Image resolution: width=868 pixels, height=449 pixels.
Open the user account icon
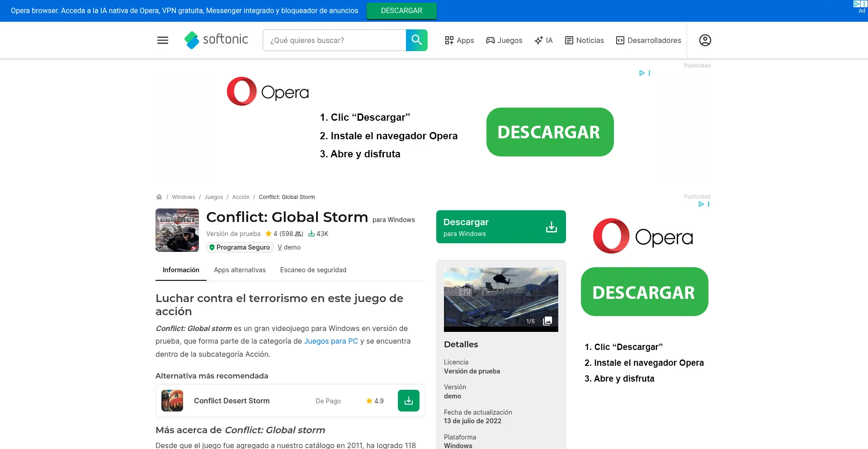(x=705, y=40)
